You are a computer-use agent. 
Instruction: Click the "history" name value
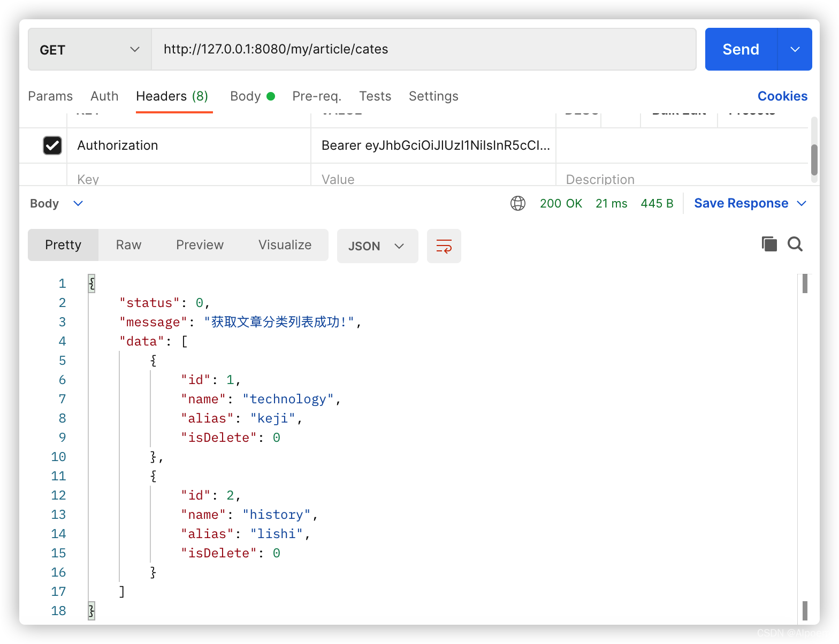[277, 515]
